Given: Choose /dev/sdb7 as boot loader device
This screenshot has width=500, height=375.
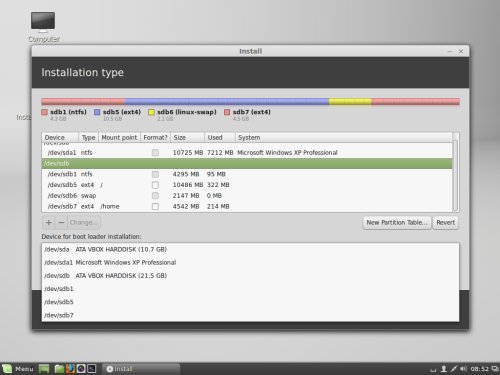Looking at the screenshot, I should [x=250, y=315].
